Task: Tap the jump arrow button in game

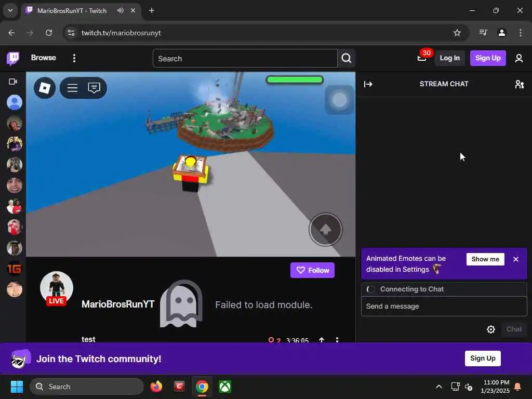Action: click(x=325, y=229)
